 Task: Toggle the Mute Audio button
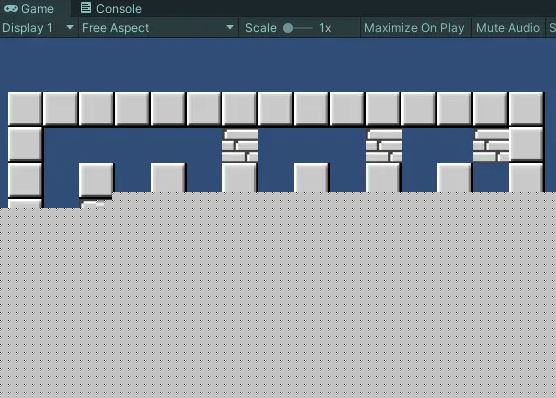pos(508,28)
